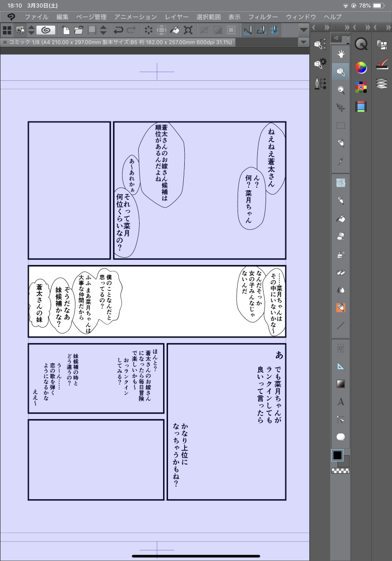Click the Undo arrow
The height and width of the screenshot is (561, 392).
tap(119, 30)
